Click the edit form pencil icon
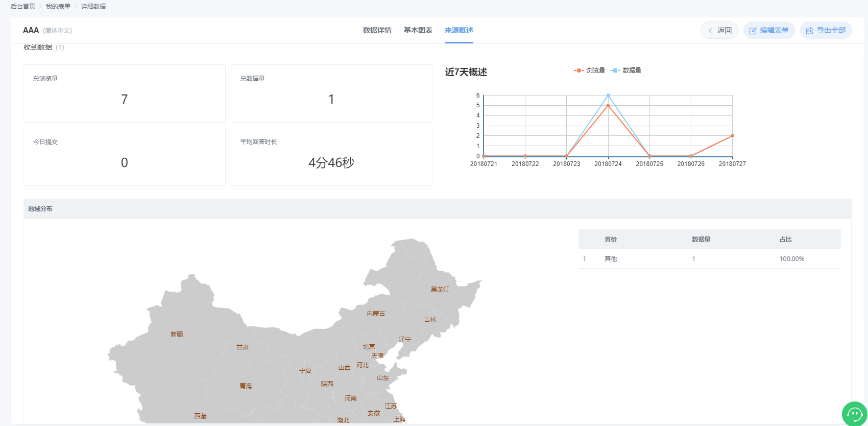Viewport: 868px width, 426px height. click(x=753, y=31)
